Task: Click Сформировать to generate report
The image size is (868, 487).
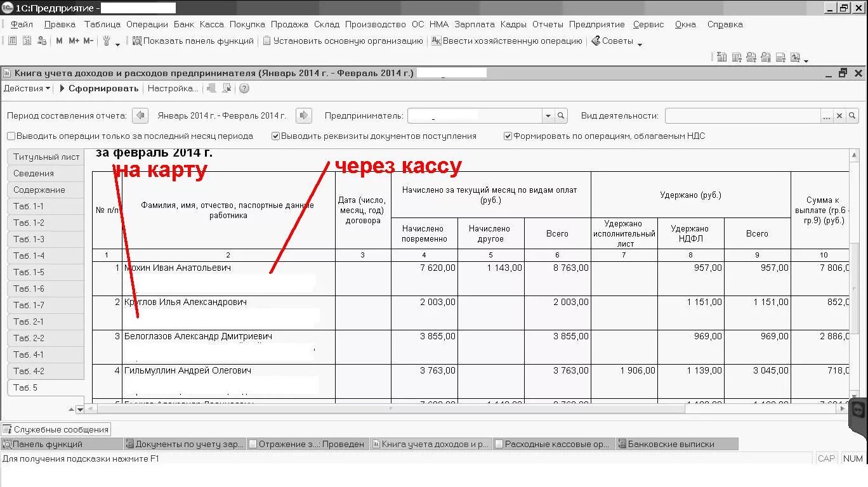Action: (x=98, y=89)
